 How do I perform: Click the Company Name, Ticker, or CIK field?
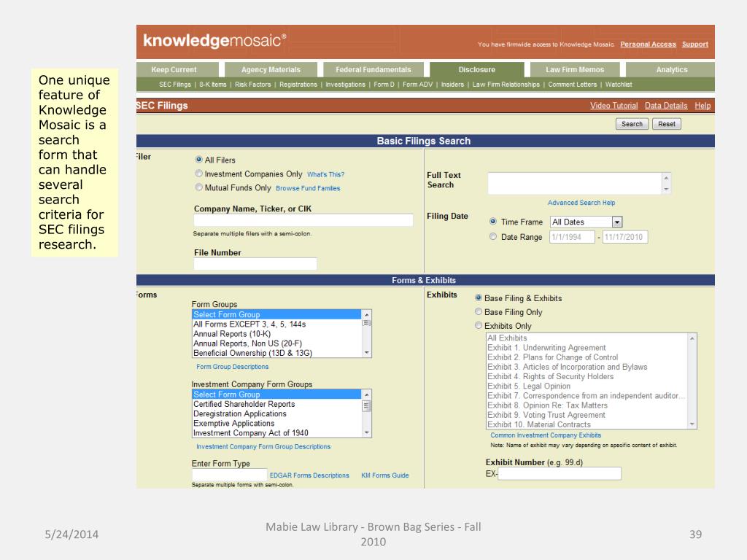tap(303, 220)
